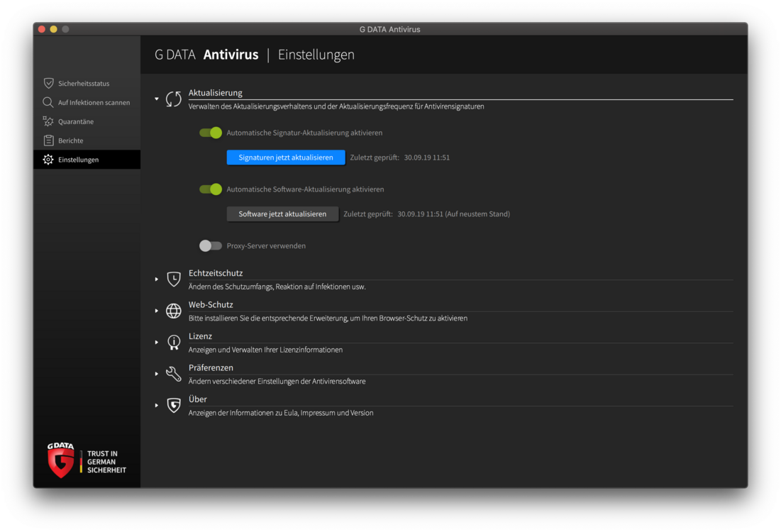Image resolution: width=781 pixels, height=532 pixels.
Task: Click Software jetzt aktualisieren button
Action: click(282, 214)
